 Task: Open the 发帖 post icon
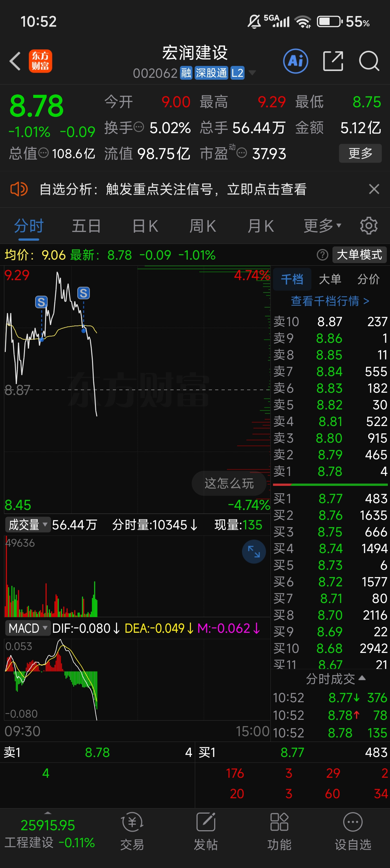point(206,831)
